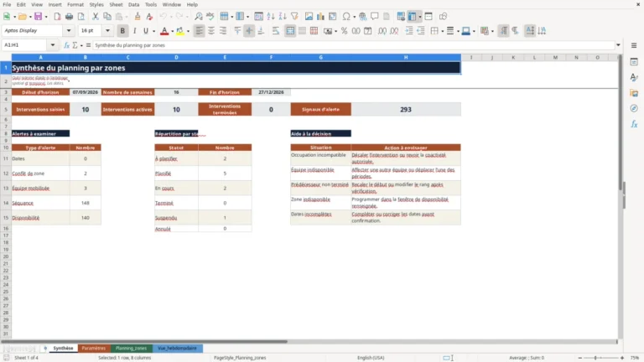
Task: Open the Sheet menu
Action: tap(116, 4)
